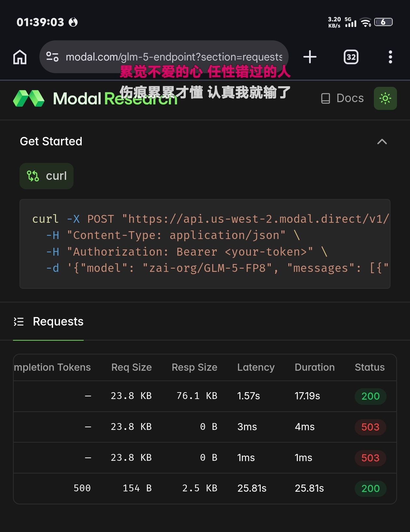Image resolution: width=410 pixels, height=532 pixels.
Task: Click the Status column header
Action: [x=370, y=367]
